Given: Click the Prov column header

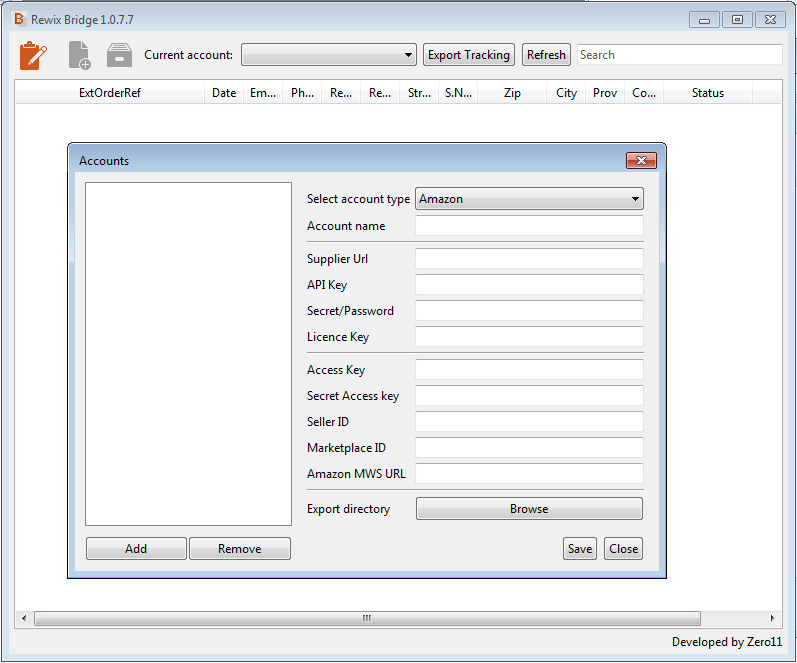Looking at the screenshot, I should point(605,93).
